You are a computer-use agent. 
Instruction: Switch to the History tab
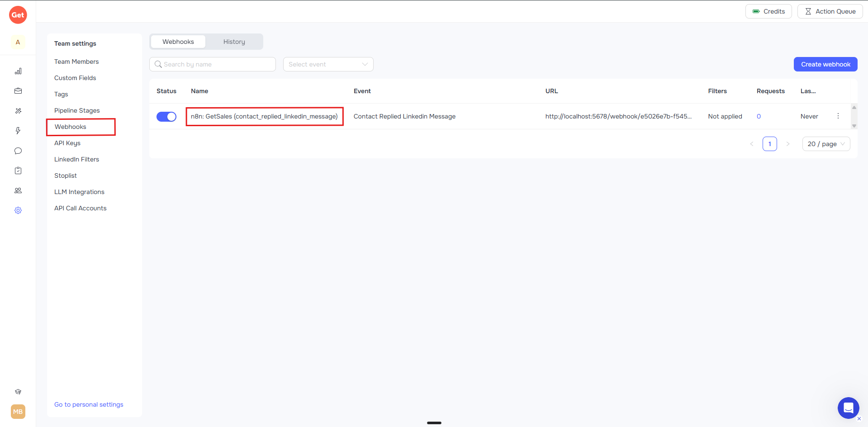[x=234, y=42]
